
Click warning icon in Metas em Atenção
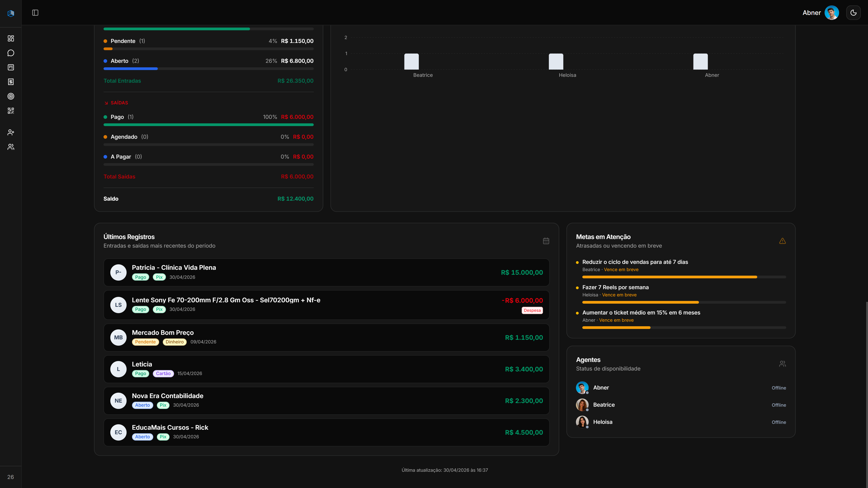pyautogui.click(x=782, y=241)
